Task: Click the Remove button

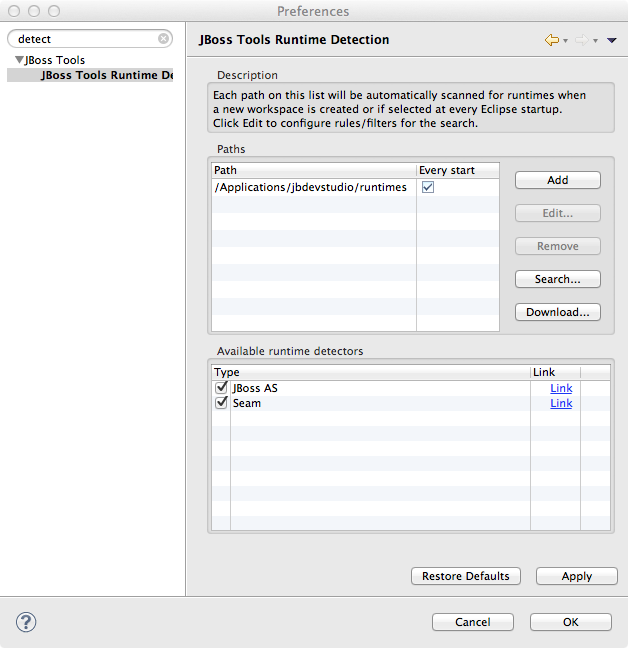Action: 558,246
